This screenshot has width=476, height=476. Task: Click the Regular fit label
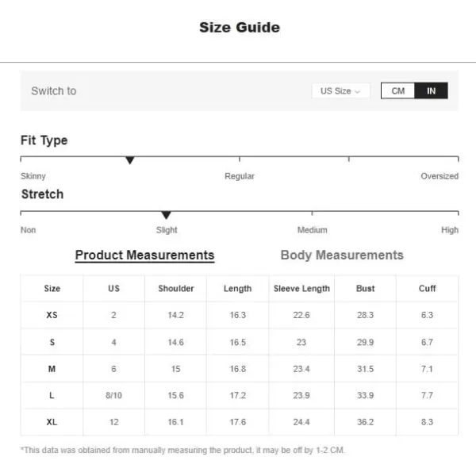point(240,176)
